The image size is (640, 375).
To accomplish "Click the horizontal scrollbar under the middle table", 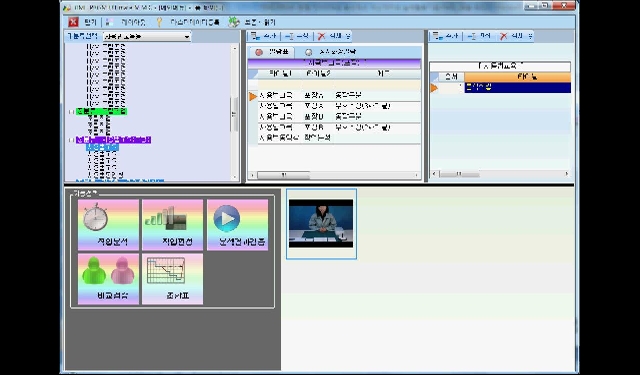I will (334, 175).
